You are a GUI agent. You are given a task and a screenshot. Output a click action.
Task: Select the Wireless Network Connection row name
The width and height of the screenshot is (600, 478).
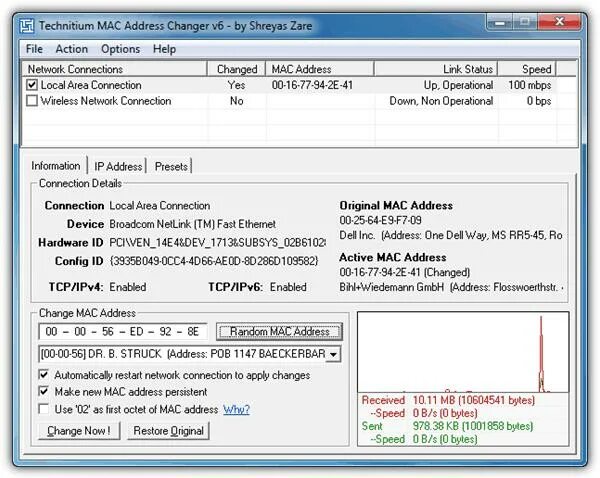point(106,101)
